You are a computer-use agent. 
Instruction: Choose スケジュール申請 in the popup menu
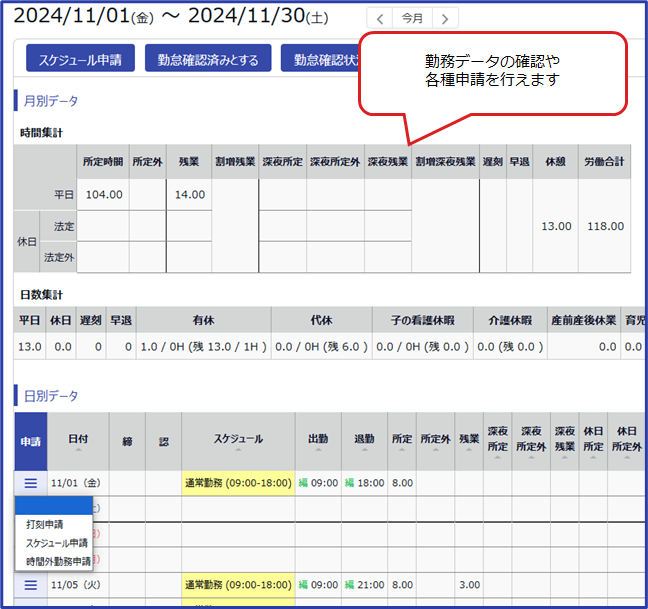57,543
